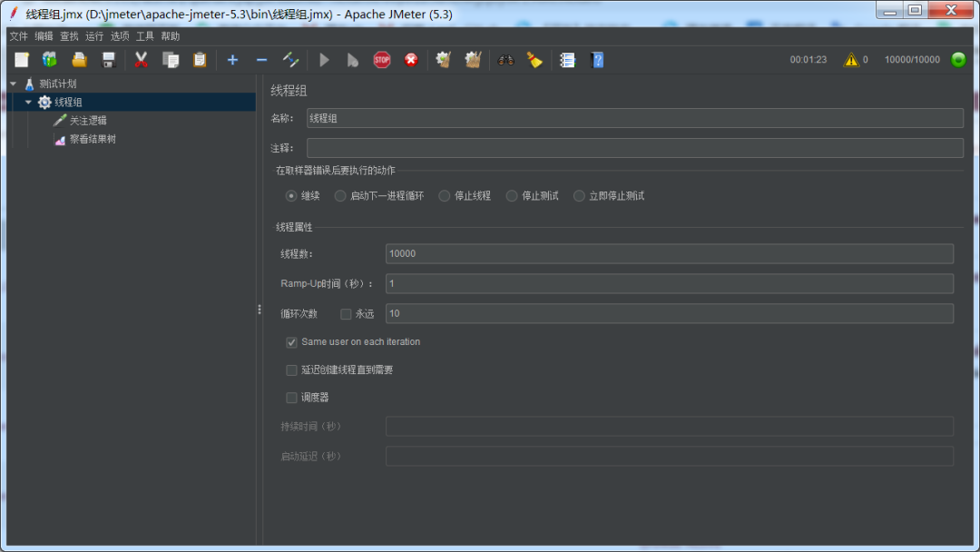Image resolution: width=980 pixels, height=552 pixels.
Task: Click the 循环次数 field showing 10
Action: pyautogui.click(x=670, y=313)
